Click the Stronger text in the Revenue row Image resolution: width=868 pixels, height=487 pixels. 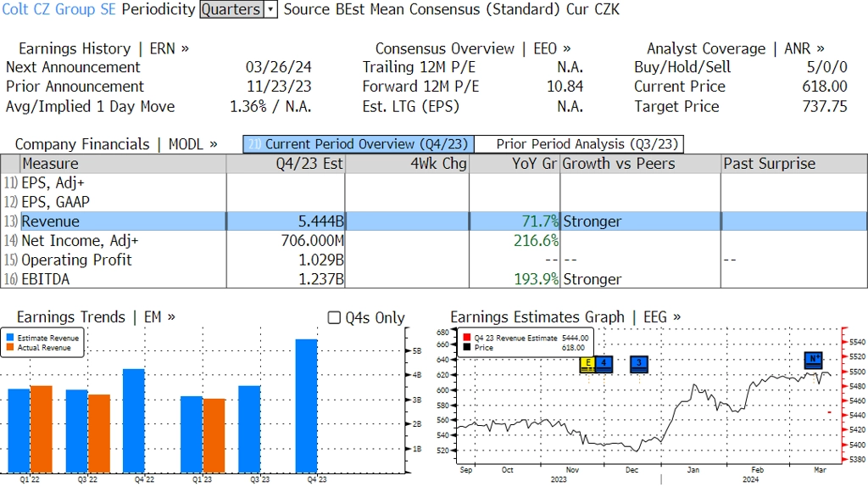(593, 221)
